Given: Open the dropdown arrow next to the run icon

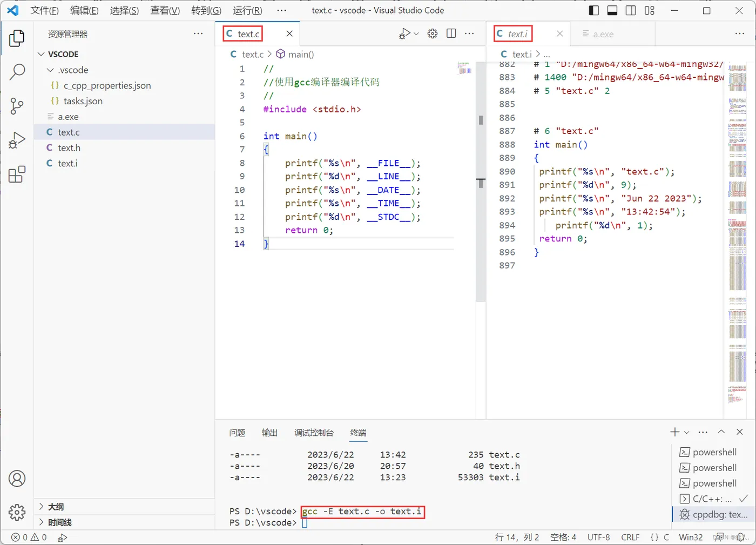Looking at the screenshot, I should click(416, 33).
